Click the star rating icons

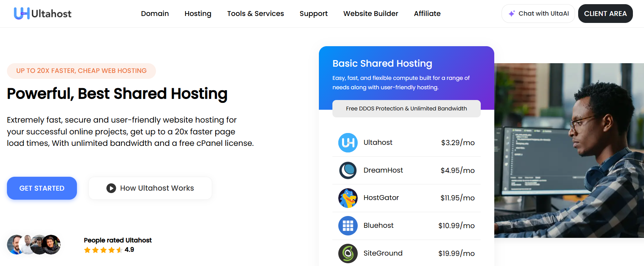103,250
